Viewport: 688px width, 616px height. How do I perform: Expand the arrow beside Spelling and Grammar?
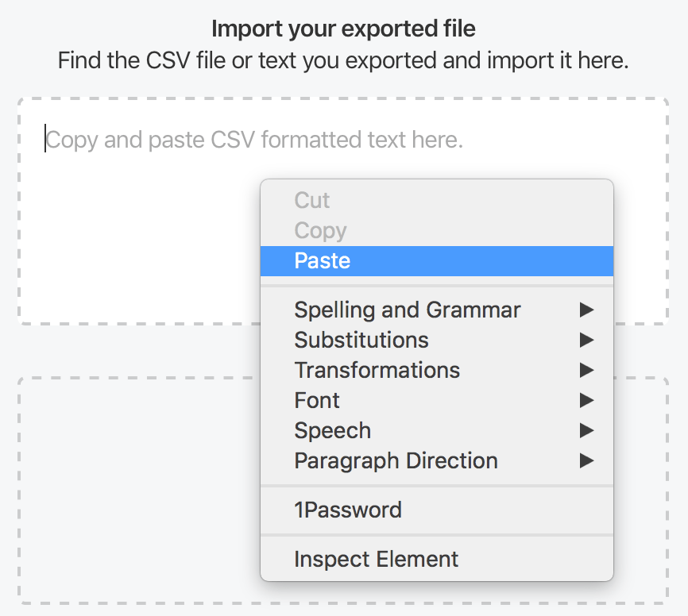point(587,310)
